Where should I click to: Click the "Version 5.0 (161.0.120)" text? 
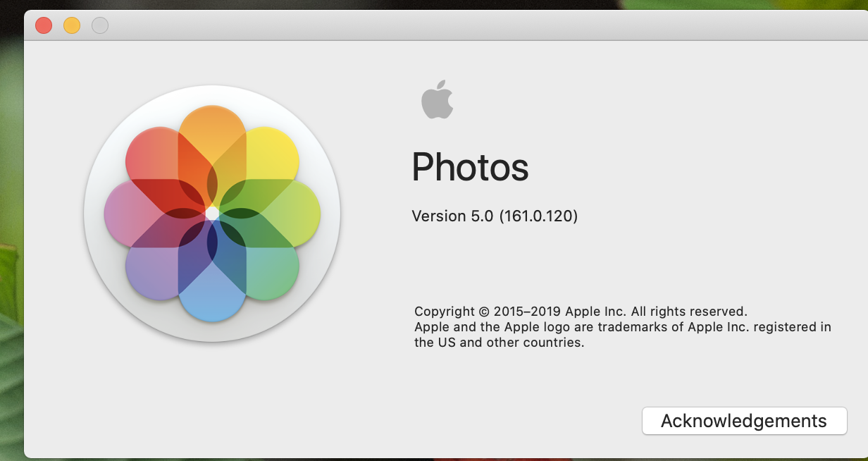point(495,216)
